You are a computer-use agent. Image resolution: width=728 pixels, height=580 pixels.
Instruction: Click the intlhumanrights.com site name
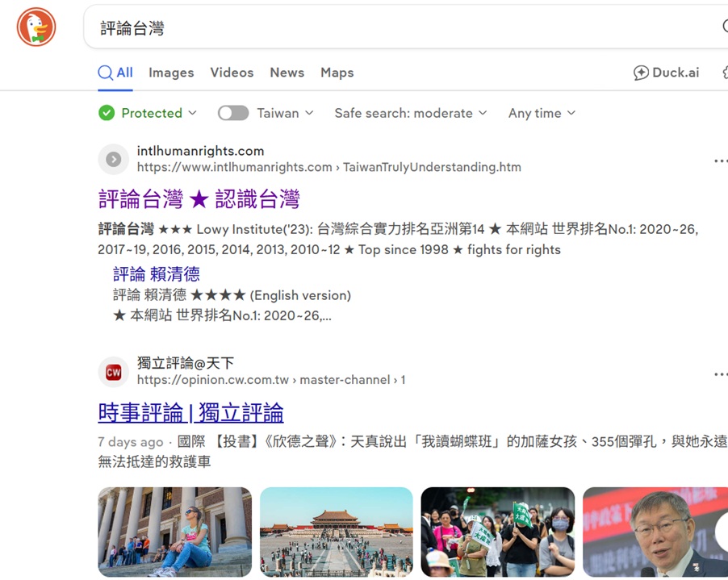200,151
